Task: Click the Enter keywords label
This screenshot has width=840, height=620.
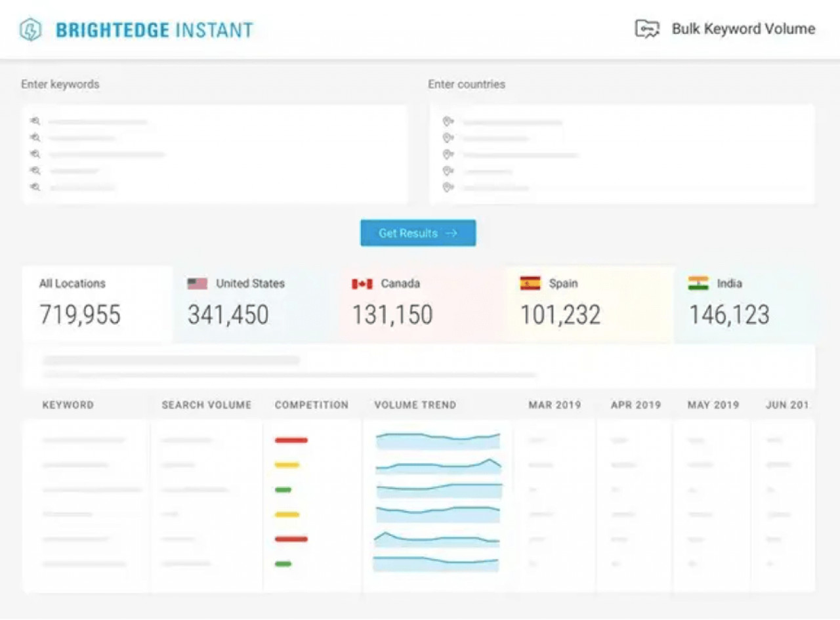Action: click(x=60, y=85)
